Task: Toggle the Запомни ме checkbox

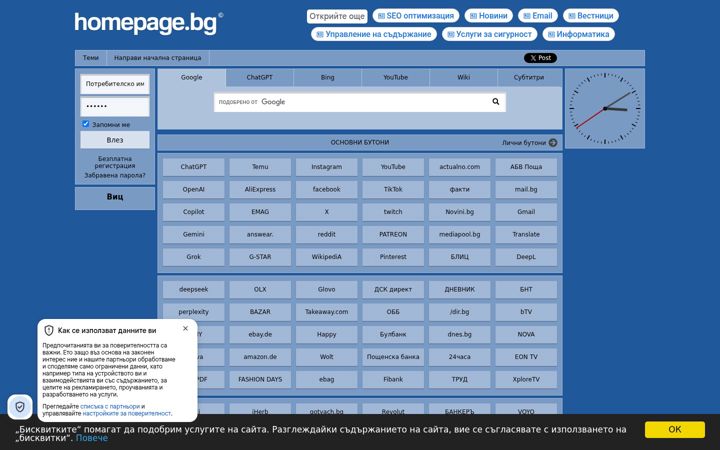Action: [85, 124]
